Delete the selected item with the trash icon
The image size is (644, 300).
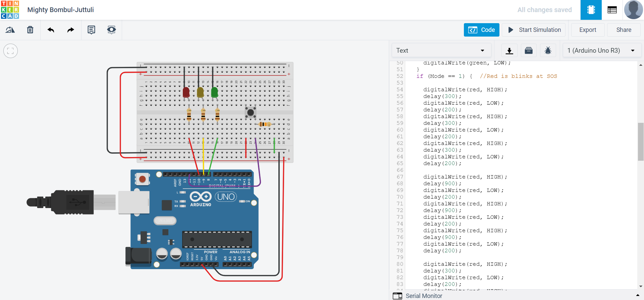coord(30,30)
